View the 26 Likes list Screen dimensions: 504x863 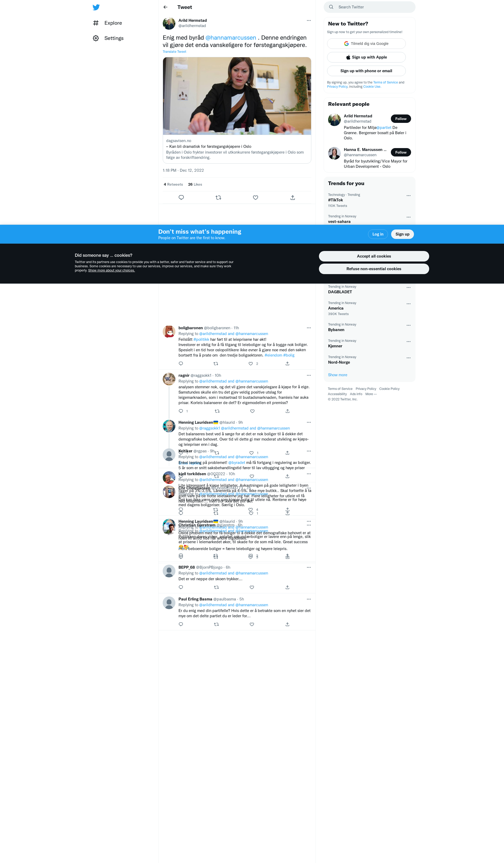point(195,184)
